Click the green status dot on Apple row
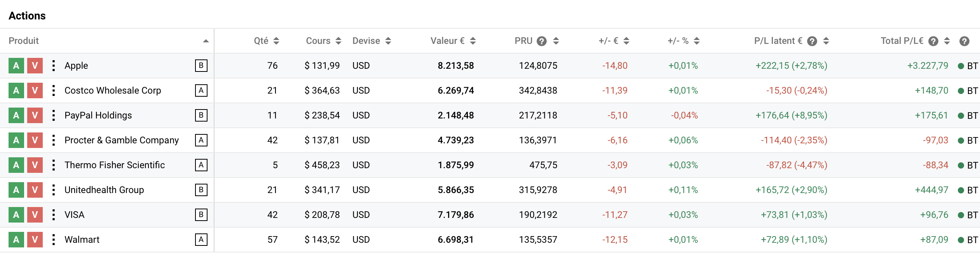Viewport: 980px width, 261px height. pyautogui.click(x=961, y=66)
